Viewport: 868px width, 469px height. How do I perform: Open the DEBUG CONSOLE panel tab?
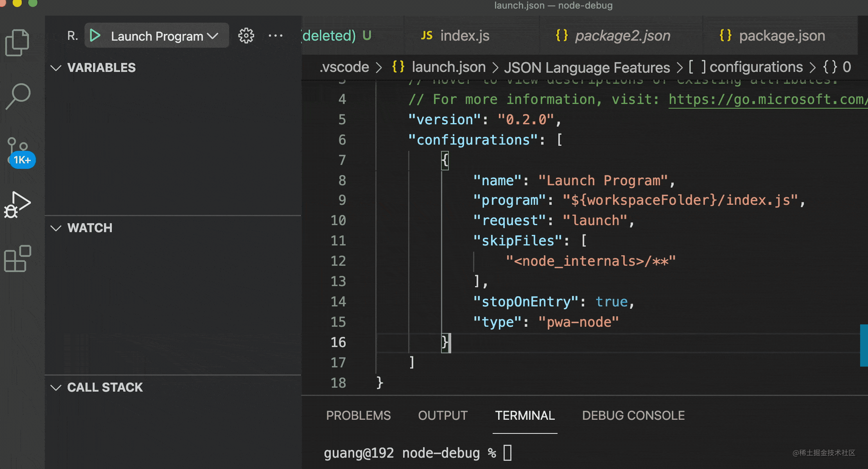point(633,415)
